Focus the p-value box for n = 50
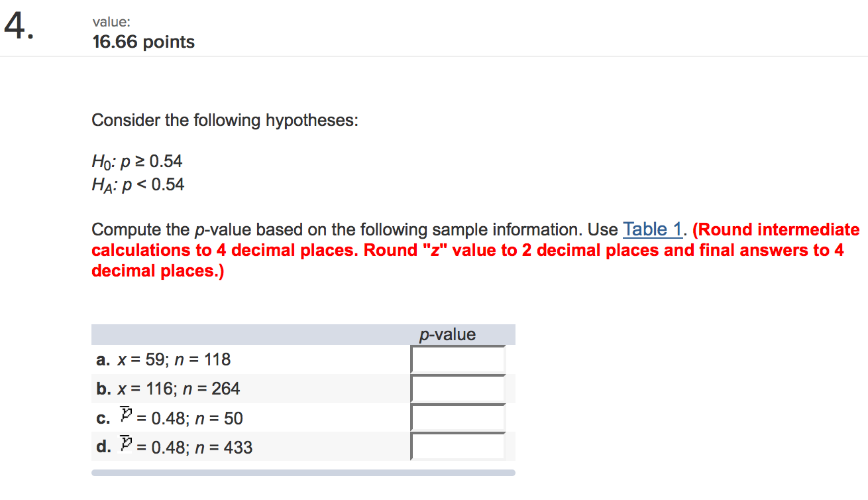Screen dimensions: 868x500 click(x=458, y=418)
